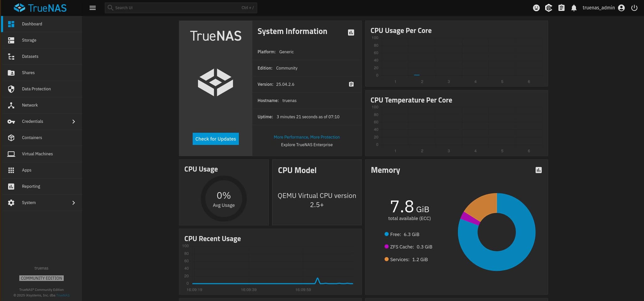
Task: Open Virtual Machines in the sidebar
Action: tap(42, 154)
